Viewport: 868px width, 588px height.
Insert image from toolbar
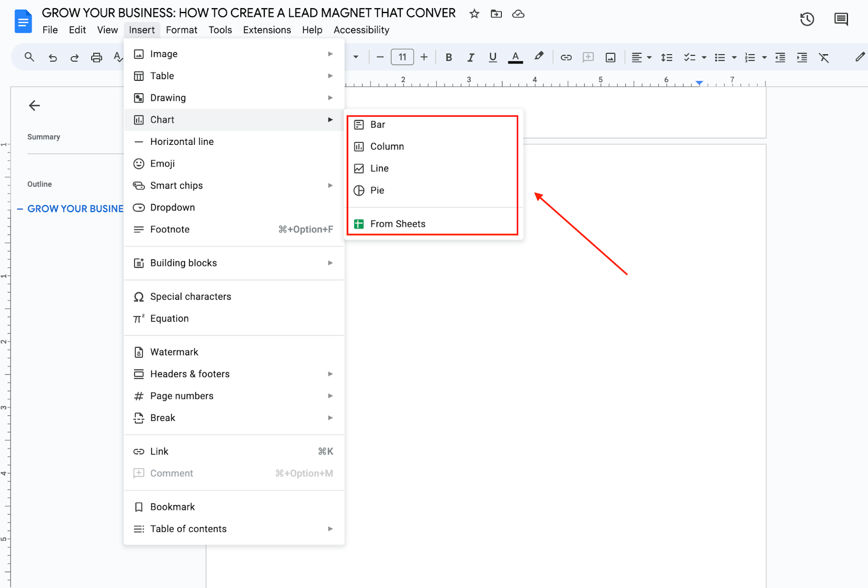[610, 57]
